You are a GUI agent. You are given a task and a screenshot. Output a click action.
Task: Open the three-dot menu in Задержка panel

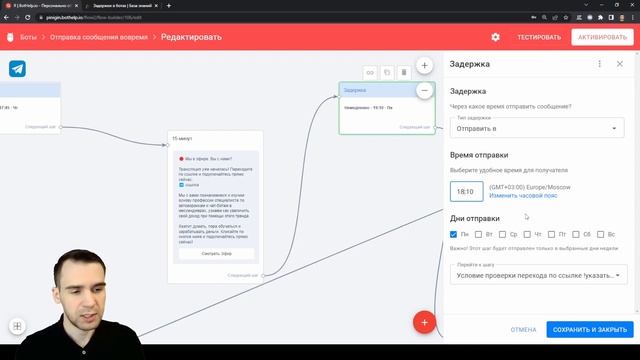click(x=599, y=64)
